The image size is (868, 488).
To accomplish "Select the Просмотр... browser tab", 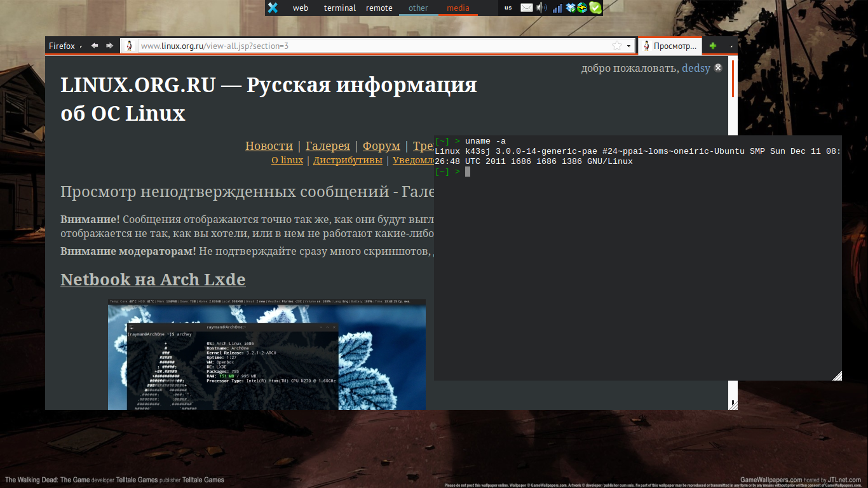I will pyautogui.click(x=670, y=46).
